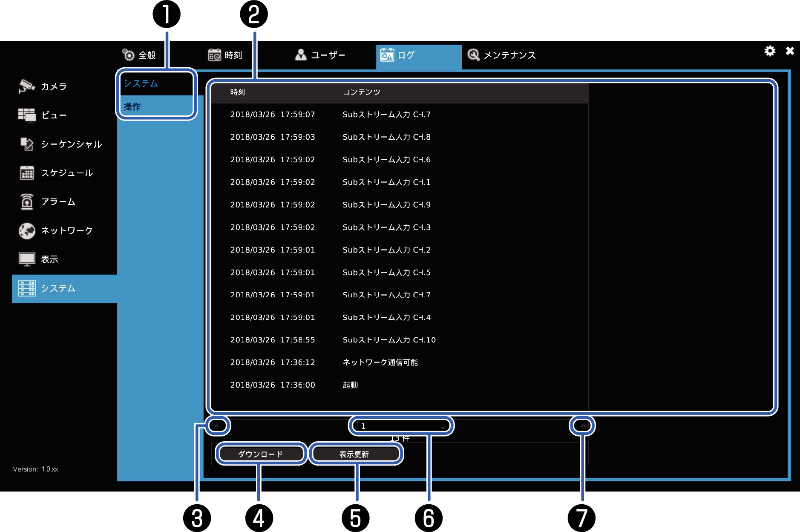This screenshot has height=532, width=800.
Task: Open 表示 menu label in sidebar
Action: [49, 259]
